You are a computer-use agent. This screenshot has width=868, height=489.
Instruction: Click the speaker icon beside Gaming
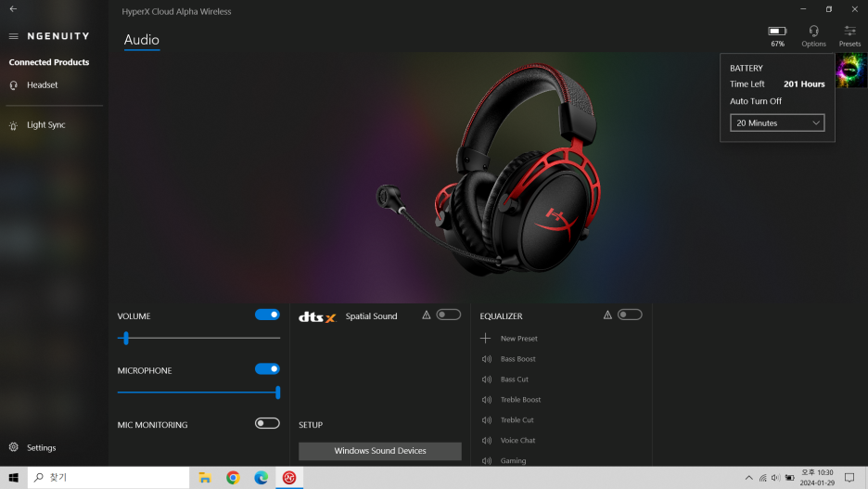(487, 461)
